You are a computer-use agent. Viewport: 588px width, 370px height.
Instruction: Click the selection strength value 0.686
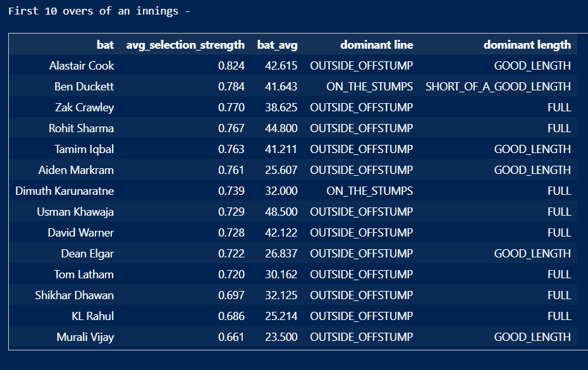[x=231, y=316]
